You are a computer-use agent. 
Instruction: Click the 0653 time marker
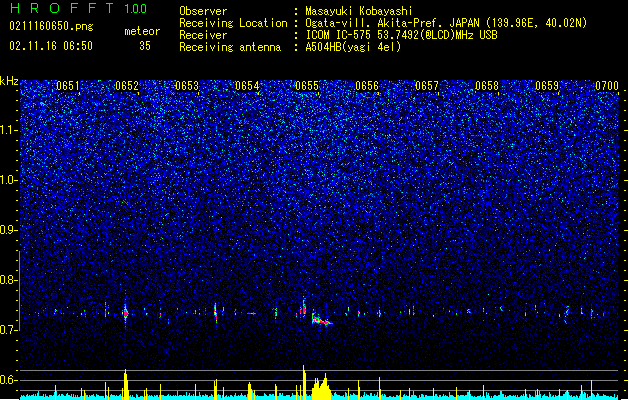(x=187, y=86)
